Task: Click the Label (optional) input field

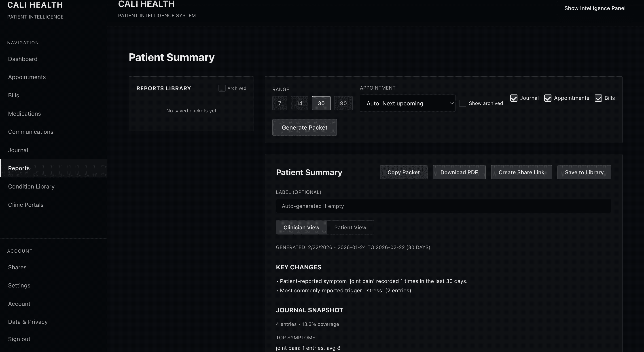Action: [443, 206]
